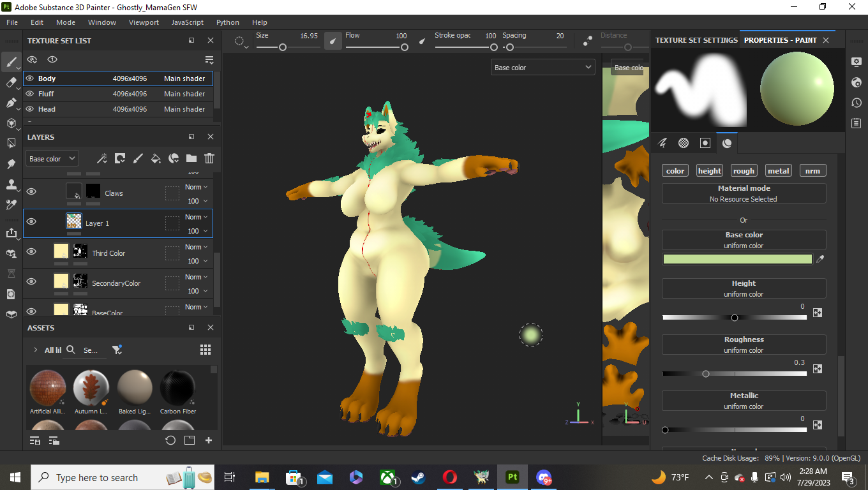Open the Viewport menu
The image size is (868, 490).
[144, 22]
